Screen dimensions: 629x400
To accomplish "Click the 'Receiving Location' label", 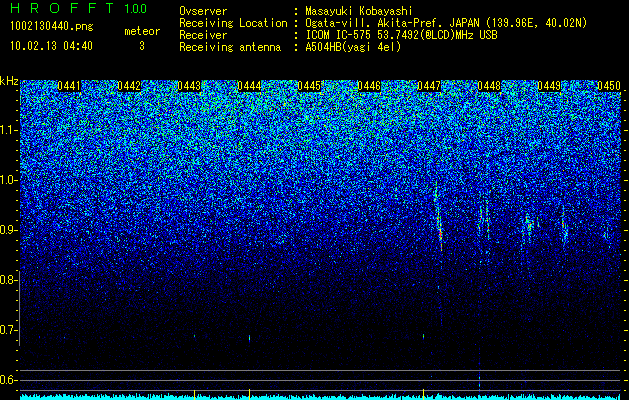I will tap(233, 23).
